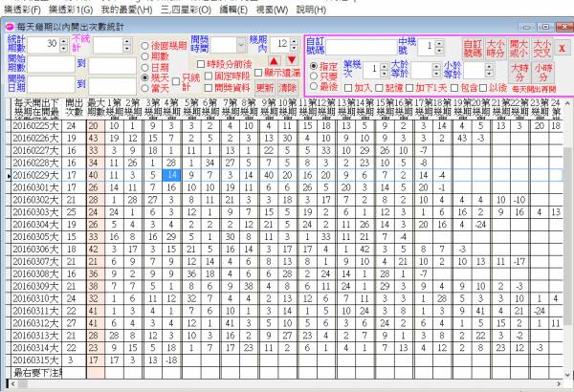Click the 開大或小 button

pyautogui.click(x=518, y=47)
